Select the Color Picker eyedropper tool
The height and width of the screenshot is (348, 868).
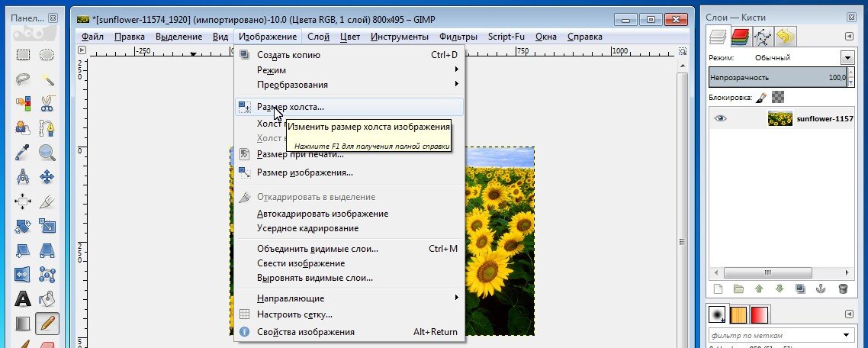(x=23, y=153)
